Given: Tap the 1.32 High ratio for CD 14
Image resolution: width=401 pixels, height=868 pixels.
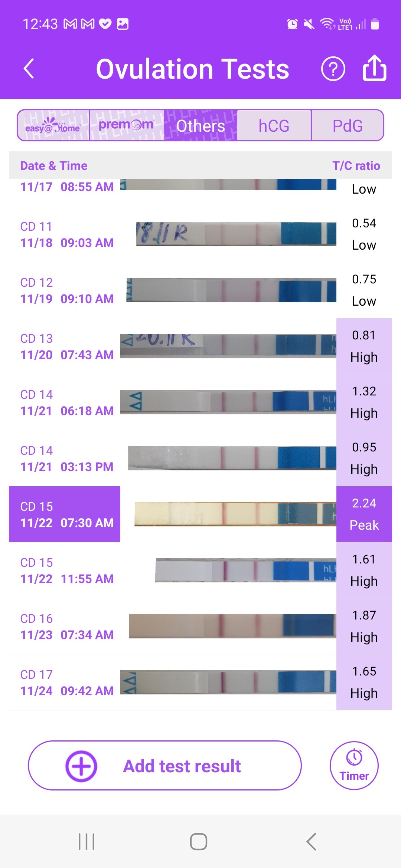Looking at the screenshot, I should point(364,402).
